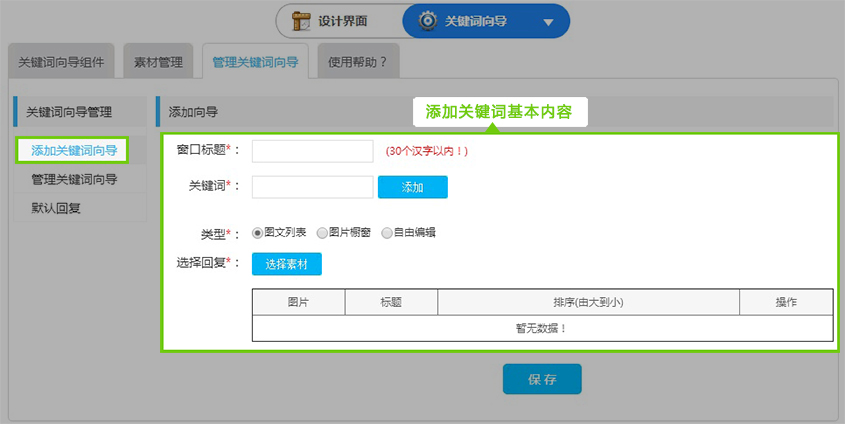Viewport: 845px width, 424px height.
Task: Click the 操作 column header
Action: click(x=786, y=302)
